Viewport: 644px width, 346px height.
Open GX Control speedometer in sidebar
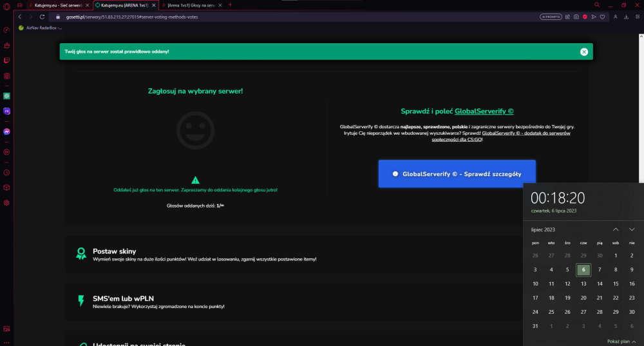coord(6,30)
